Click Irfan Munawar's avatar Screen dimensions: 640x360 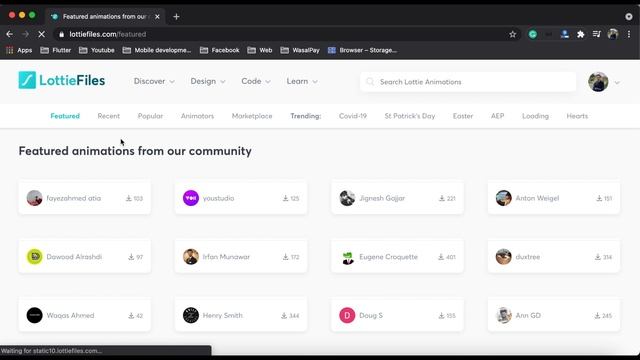191,257
